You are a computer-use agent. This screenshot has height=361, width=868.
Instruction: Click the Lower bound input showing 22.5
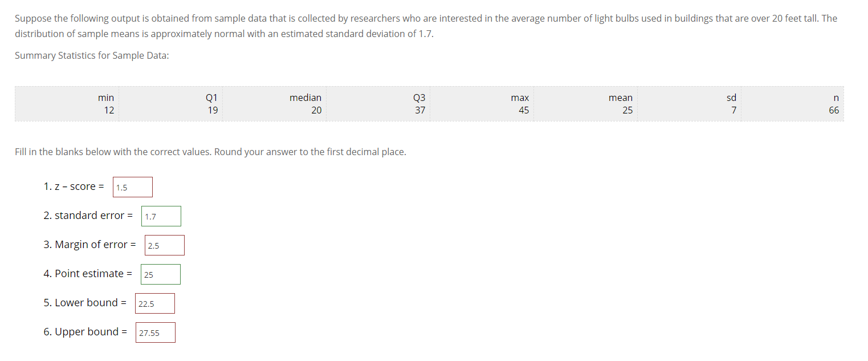tap(154, 303)
